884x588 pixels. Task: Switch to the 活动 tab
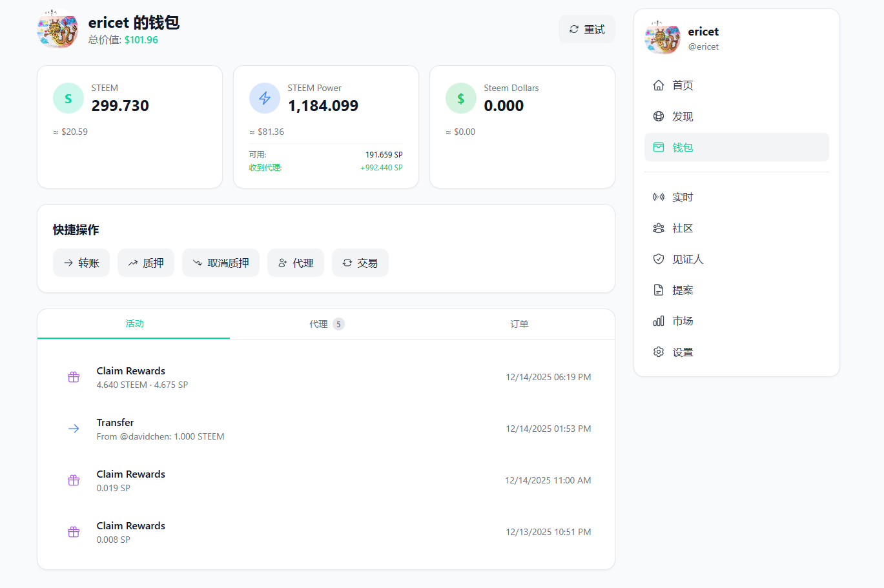(x=134, y=324)
